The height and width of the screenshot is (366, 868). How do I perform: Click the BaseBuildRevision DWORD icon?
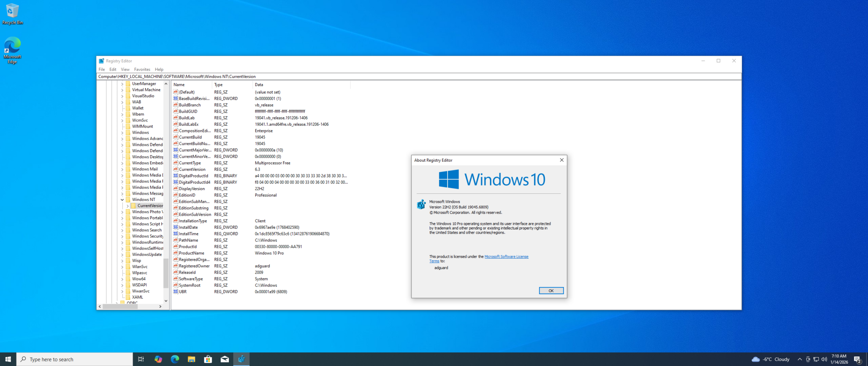(x=175, y=98)
